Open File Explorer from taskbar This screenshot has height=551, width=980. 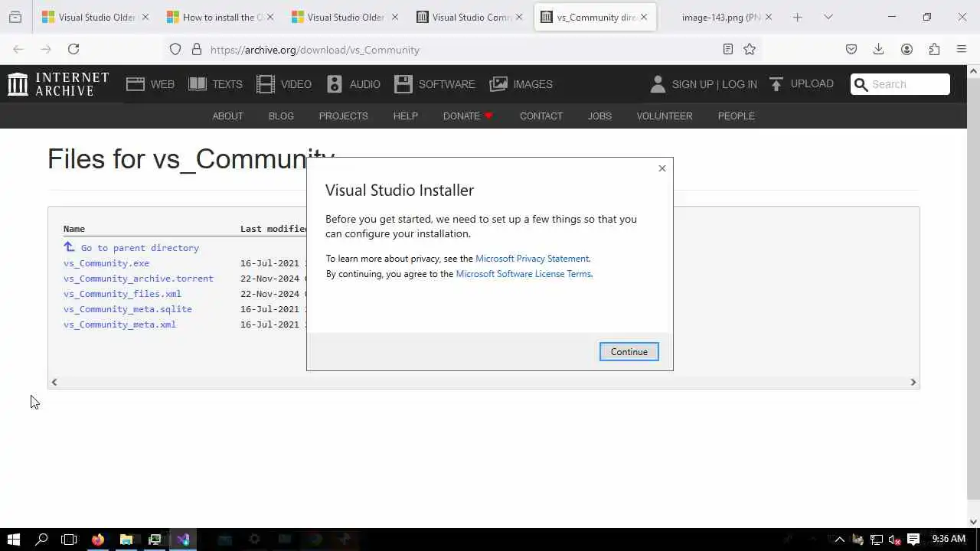point(126,540)
